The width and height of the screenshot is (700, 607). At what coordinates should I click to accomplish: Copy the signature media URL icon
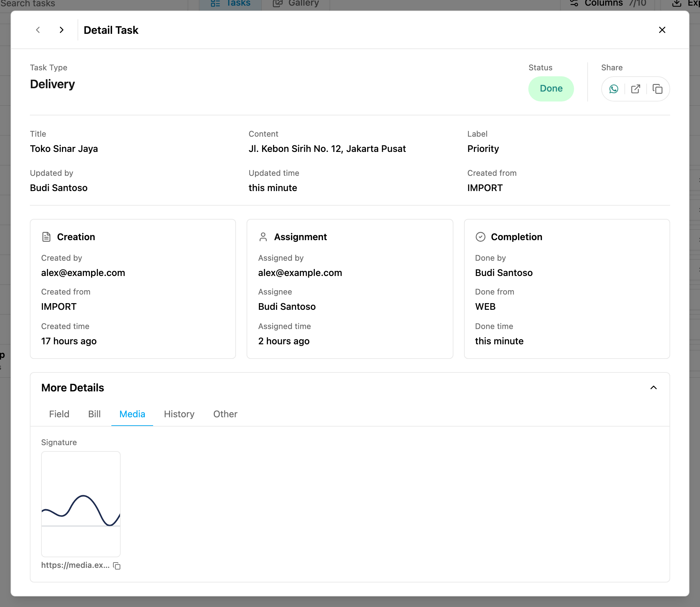tap(117, 566)
